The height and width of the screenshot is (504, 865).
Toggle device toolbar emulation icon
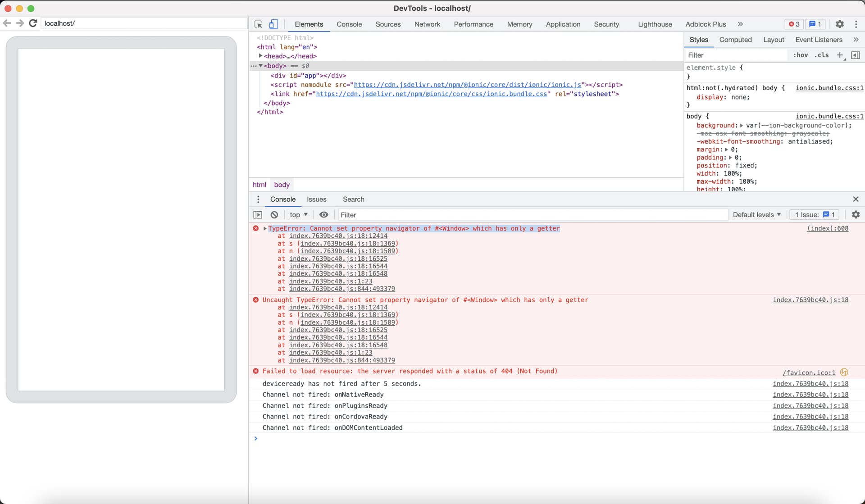click(273, 24)
